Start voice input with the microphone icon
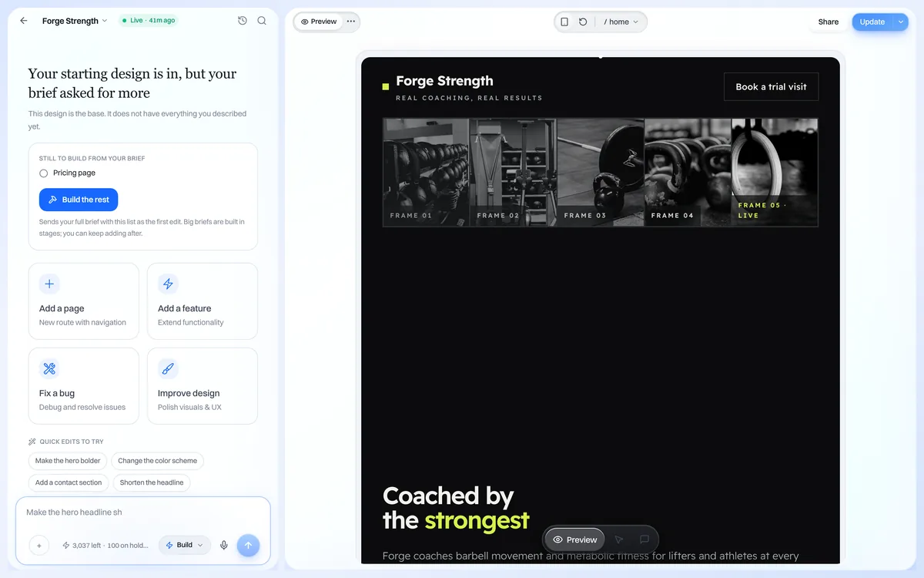 tap(224, 545)
